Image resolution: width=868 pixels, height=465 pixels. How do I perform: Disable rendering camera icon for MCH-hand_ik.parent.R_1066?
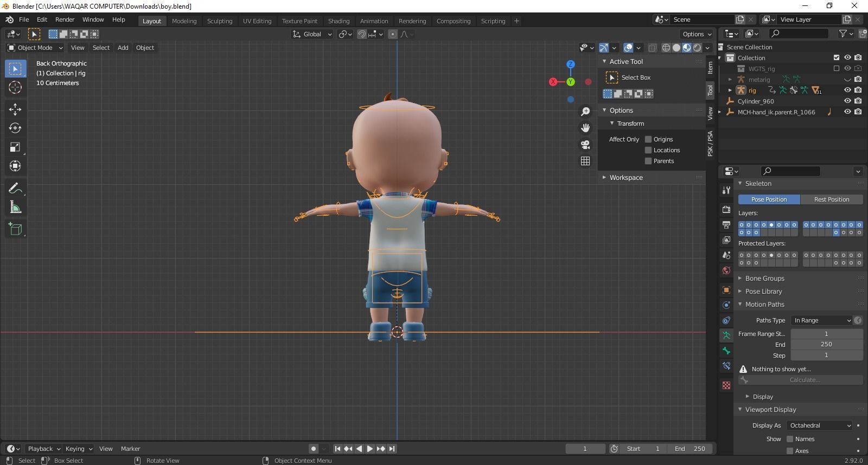858,112
